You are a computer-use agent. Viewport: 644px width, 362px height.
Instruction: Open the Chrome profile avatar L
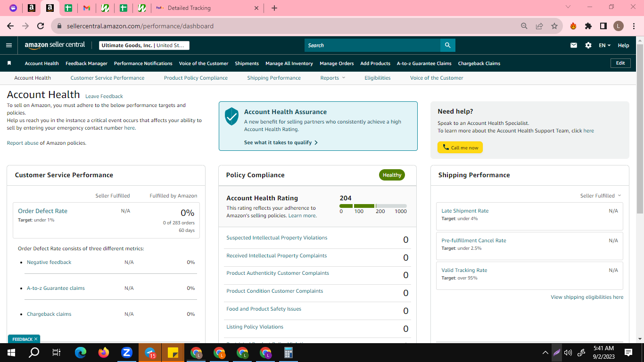(619, 26)
